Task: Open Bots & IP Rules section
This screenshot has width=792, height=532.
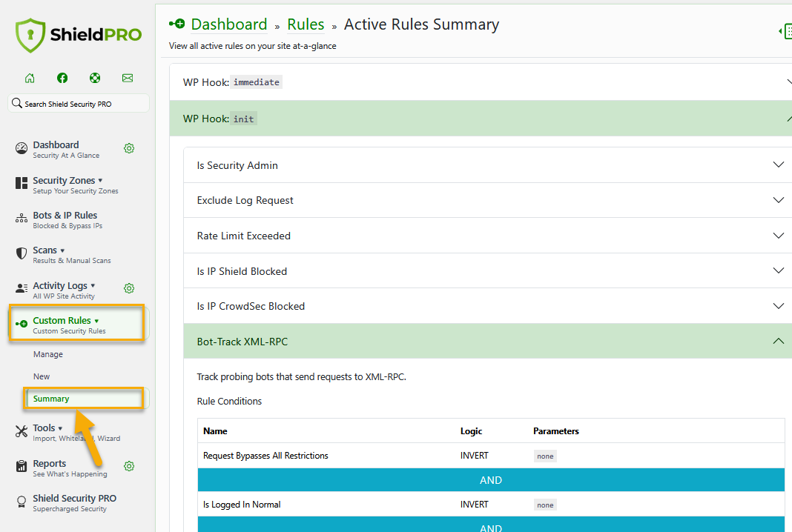Action: (67, 219)
